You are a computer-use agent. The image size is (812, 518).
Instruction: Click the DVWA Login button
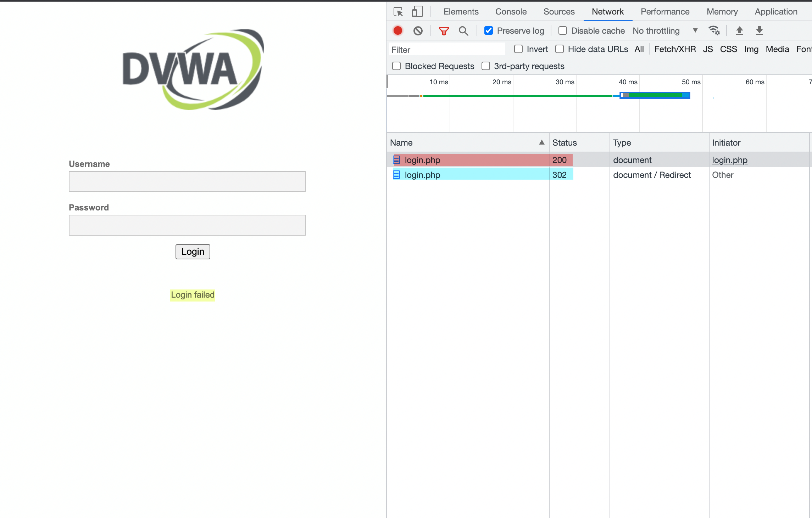193,252
